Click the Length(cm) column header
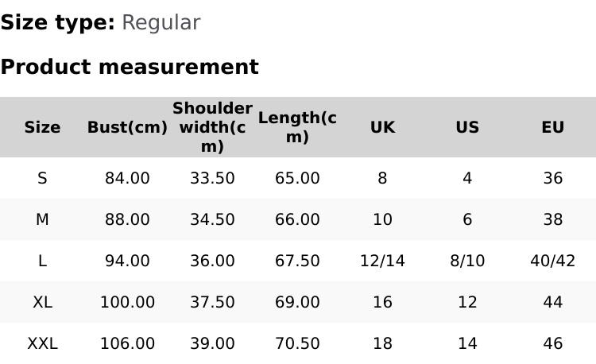The height and width of the screenshot is (364, 596). 297,127
